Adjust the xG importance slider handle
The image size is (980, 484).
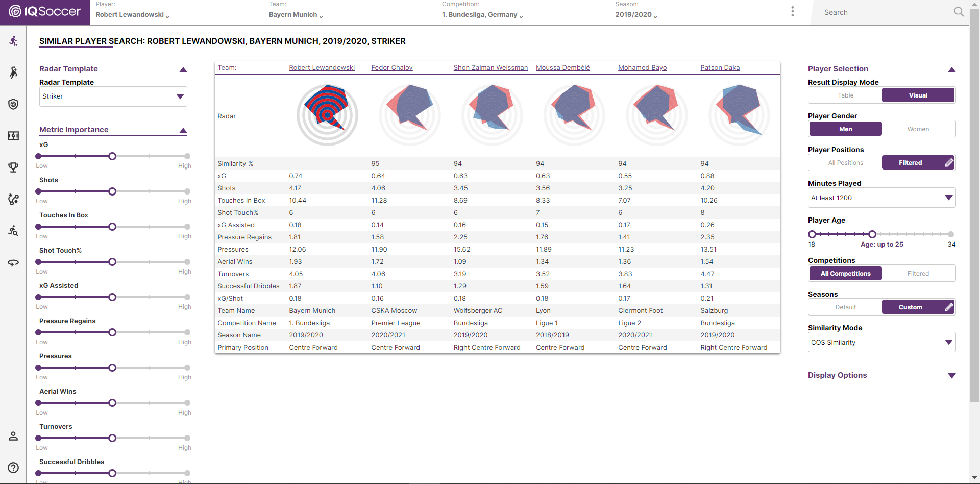tap(112, 156)
